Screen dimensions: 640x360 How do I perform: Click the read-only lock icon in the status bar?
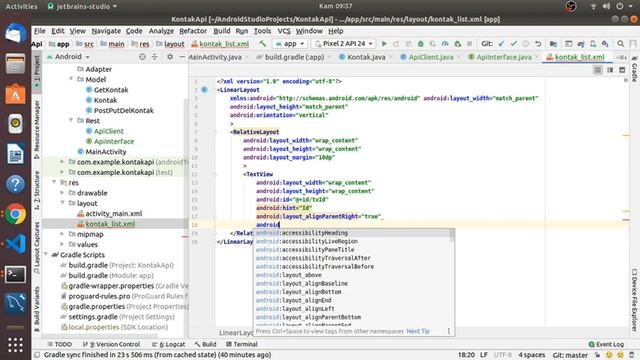(x=598, y=355)
